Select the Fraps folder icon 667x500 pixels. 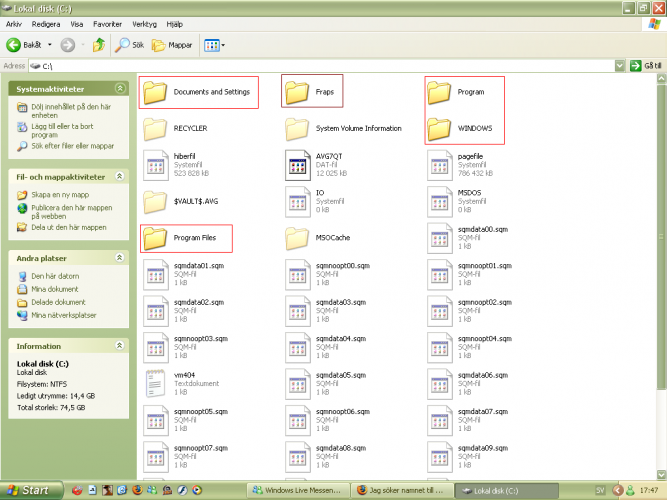(x=298, y=93)
